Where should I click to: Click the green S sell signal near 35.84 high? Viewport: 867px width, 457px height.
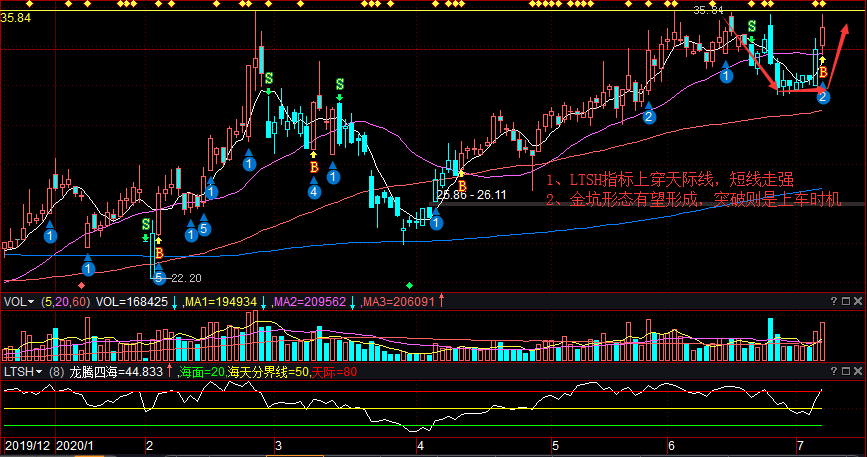pyautogui.click(x=752, y=25)
